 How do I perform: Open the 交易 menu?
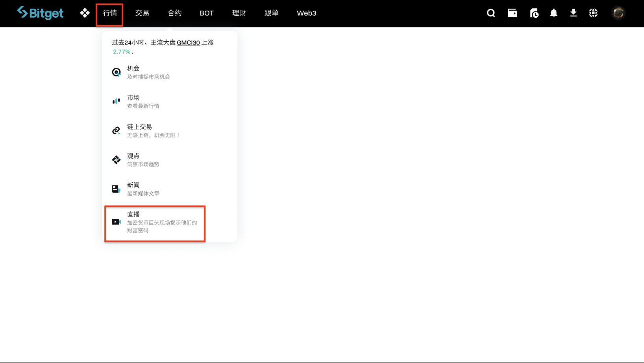click(x=142, y=13)
